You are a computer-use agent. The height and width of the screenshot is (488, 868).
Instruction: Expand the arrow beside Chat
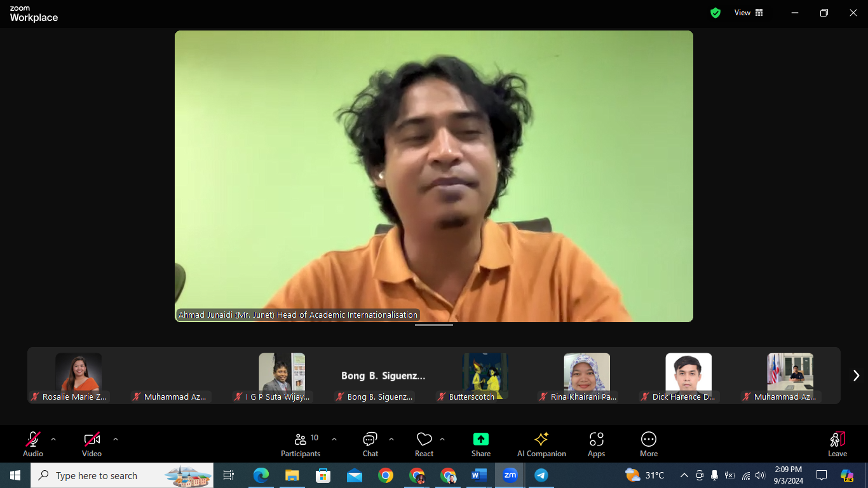(x=391, y=439)
